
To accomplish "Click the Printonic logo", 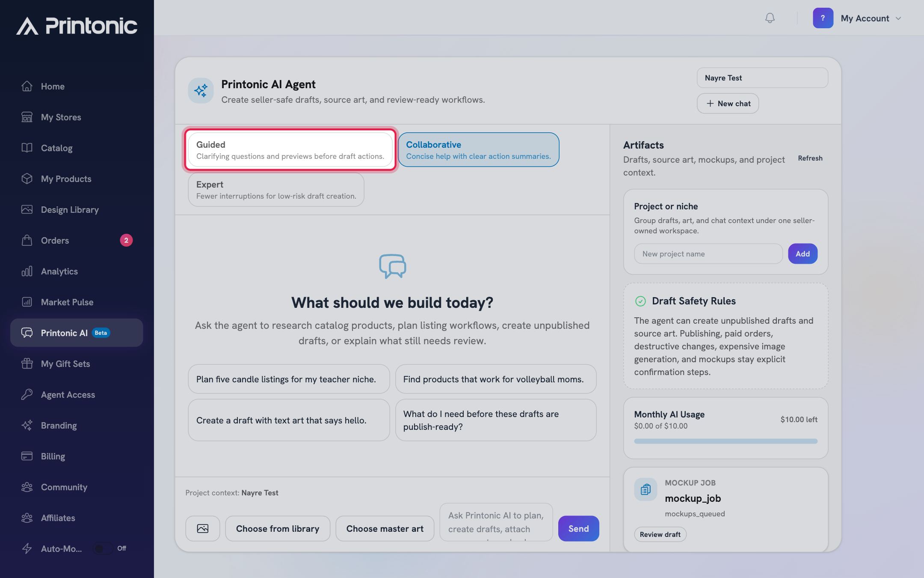I will [x=77, y=26].
